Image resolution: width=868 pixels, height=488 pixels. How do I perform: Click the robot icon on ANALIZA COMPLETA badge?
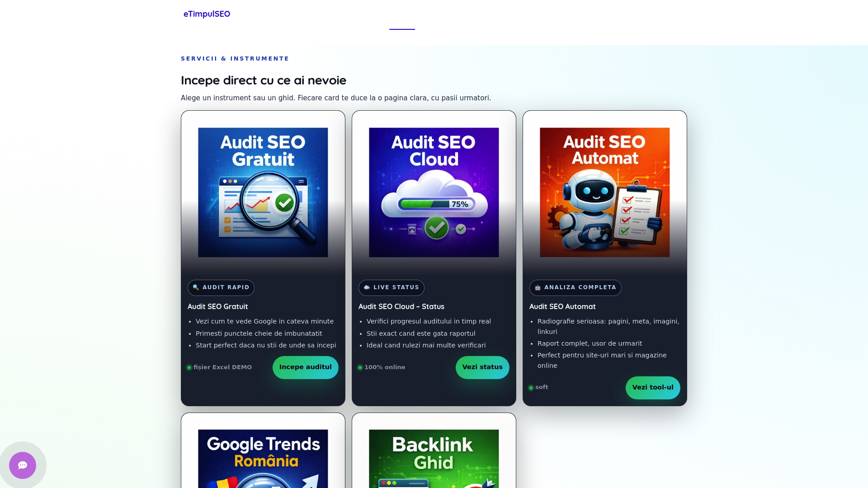tap(538, 287)
